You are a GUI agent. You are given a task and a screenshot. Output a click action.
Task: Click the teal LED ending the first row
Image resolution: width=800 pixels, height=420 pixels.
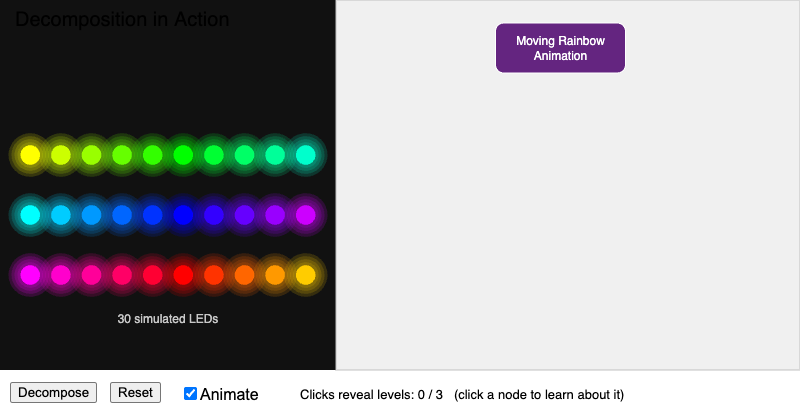pyautogui.click(x=306, y=155)
